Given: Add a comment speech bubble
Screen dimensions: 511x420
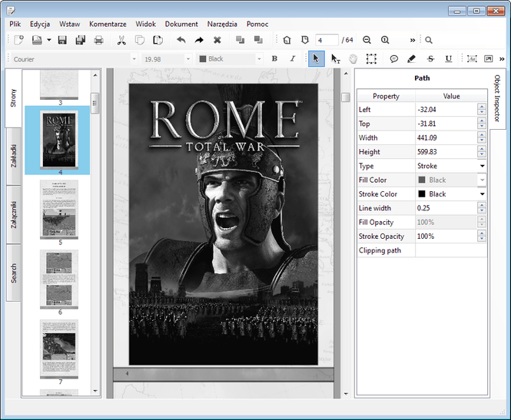Looking at the screenshot, I should click(394, 58).
